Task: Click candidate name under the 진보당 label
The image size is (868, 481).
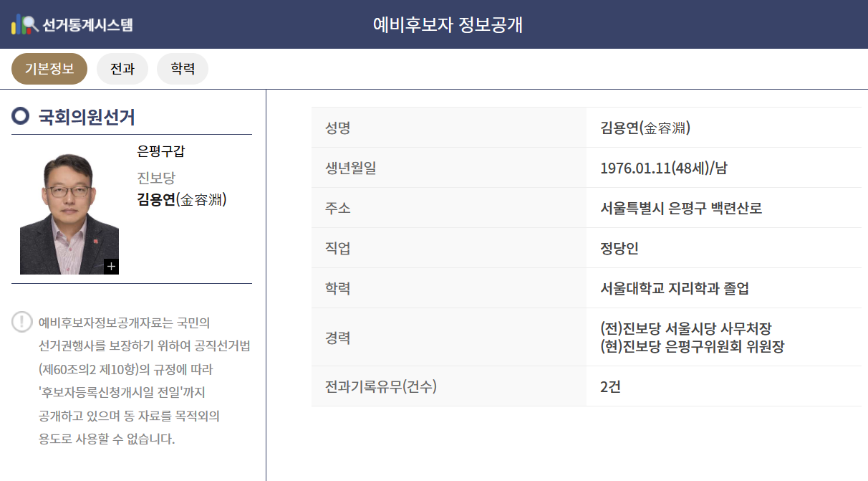Action: pos(182,199)
